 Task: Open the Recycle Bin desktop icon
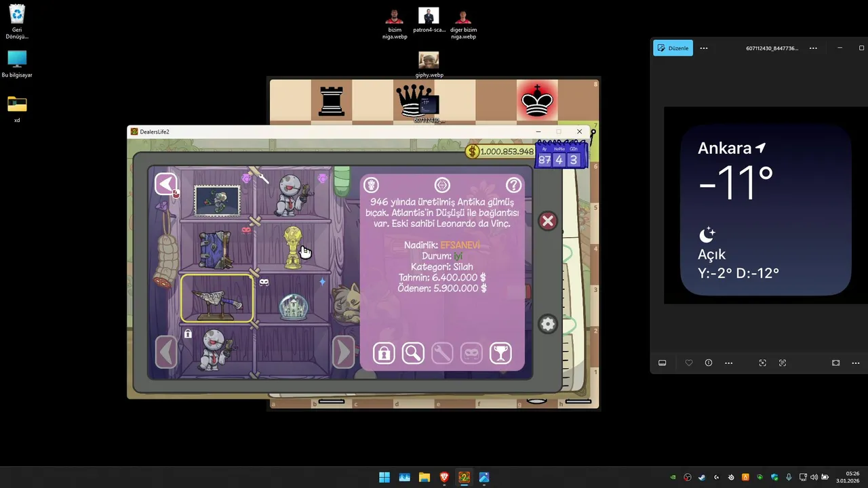coord(17,22)
